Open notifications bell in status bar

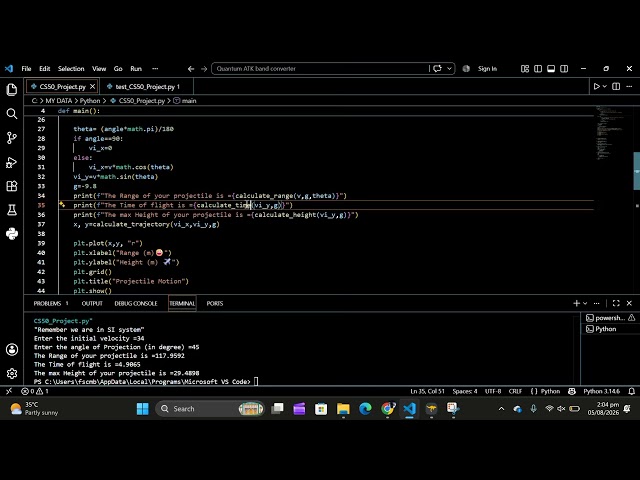pyautogui.click(x=631, y=391)
